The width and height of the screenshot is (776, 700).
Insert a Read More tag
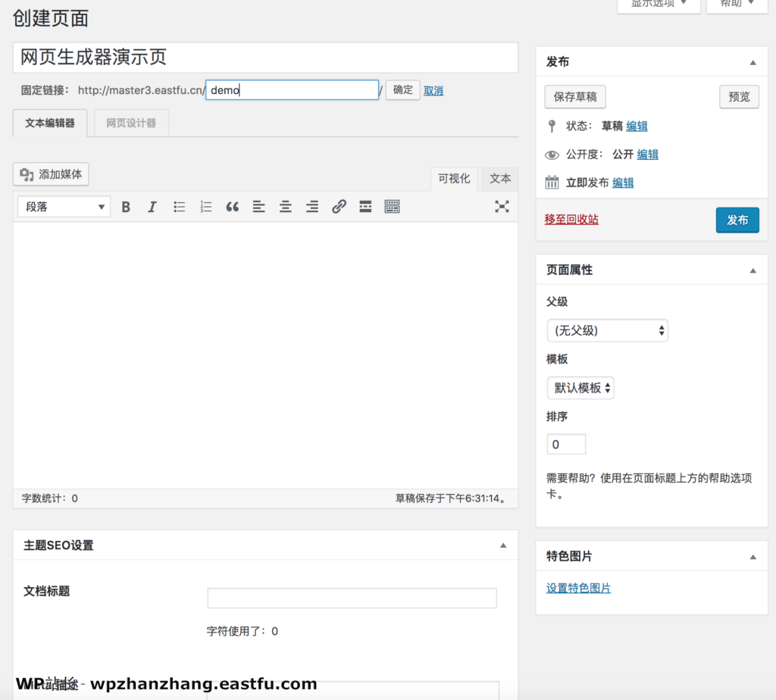(x=365, y=206)
